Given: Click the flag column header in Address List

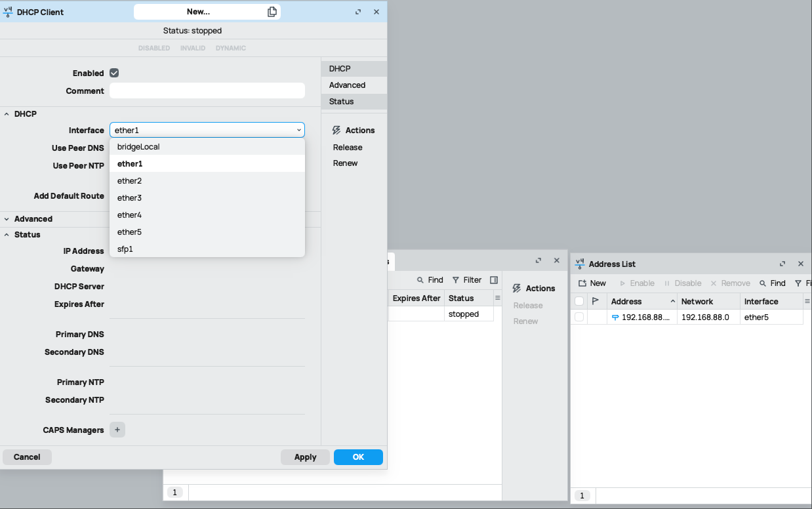Looking at the screenshot, I should coord(596,301).
